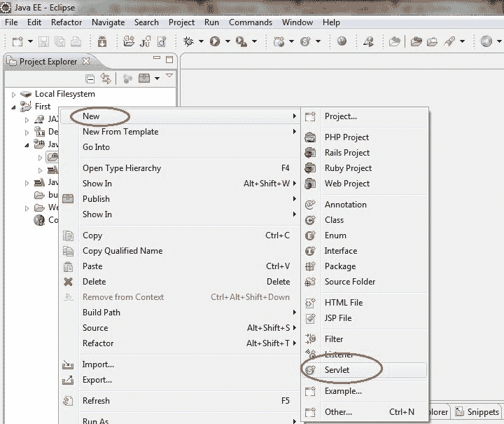Choose Open Type Hierarchy
This screenshot has width=504, height=424.
[180, 168]
